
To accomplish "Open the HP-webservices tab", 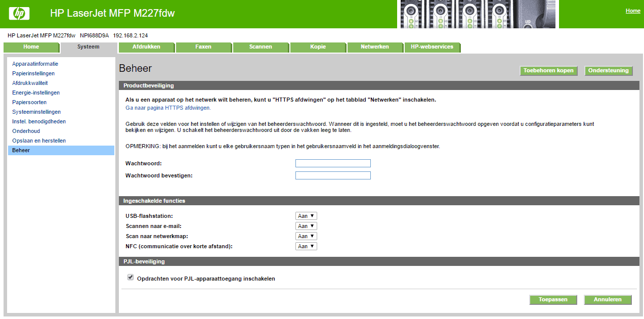I will (x=432, y=47).
